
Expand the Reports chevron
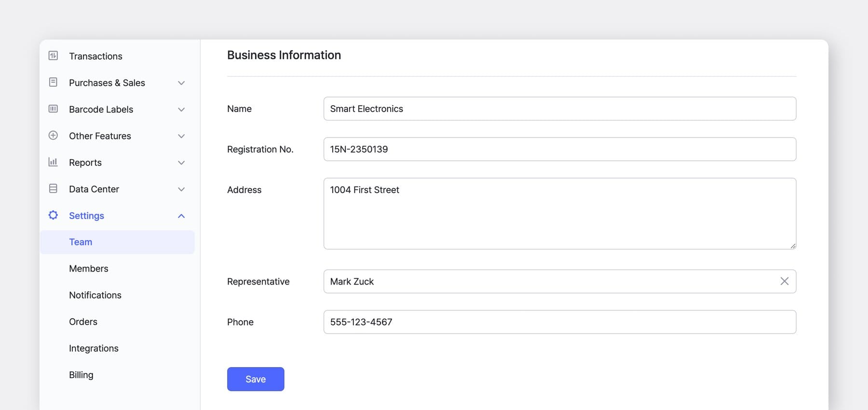coord(181,163)
